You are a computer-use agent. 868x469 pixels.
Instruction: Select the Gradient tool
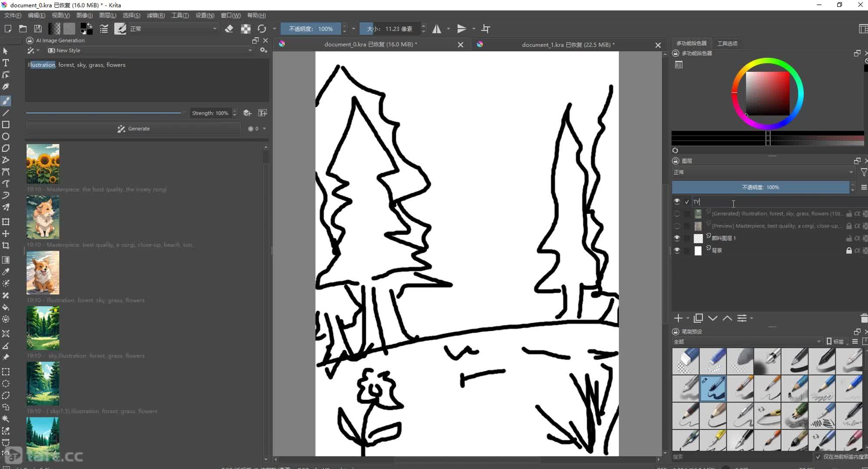[6, 260]
